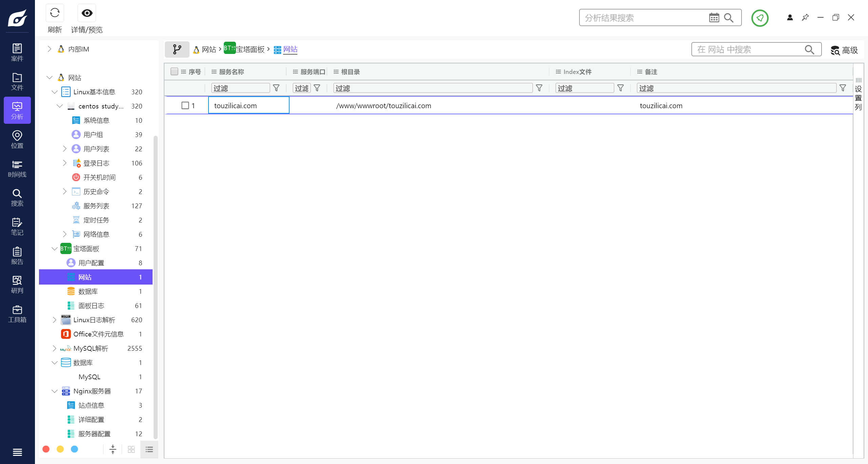Click the green shield status icon
The height and width of the screenshot is (464, 868).
click(x=759, y=18)
